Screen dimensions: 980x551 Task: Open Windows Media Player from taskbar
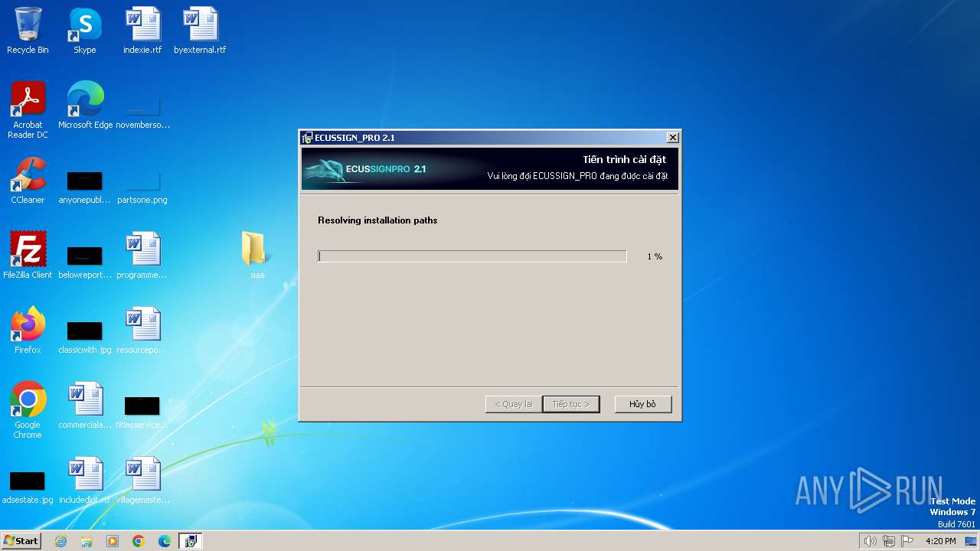click(113, 541)
